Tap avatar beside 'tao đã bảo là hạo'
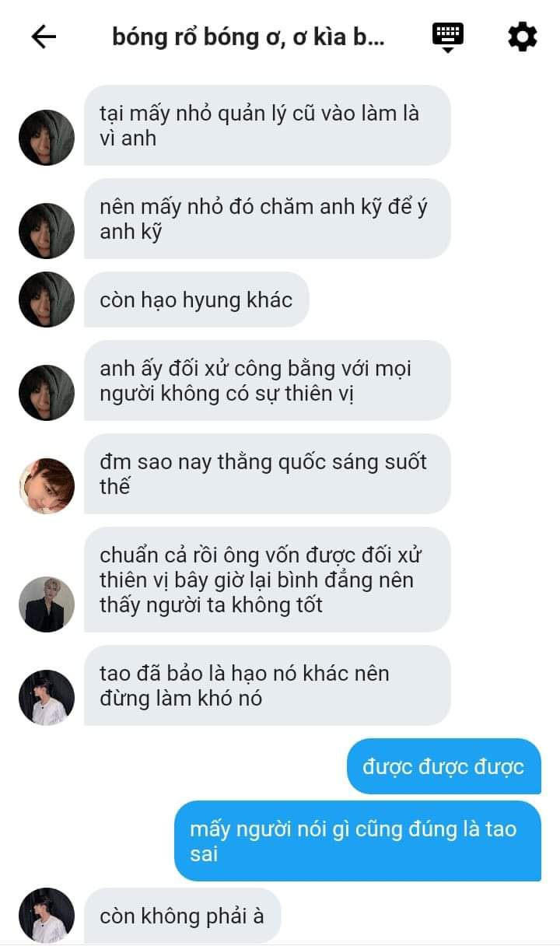Image resolution: width=560 pixels, height=946 pixels. click(x=47, y=698)
